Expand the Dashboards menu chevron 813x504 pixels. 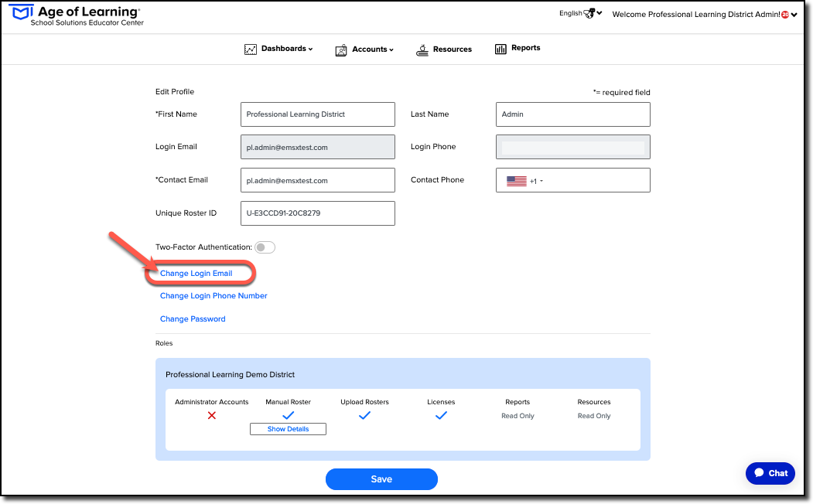(x=310, y=49)
